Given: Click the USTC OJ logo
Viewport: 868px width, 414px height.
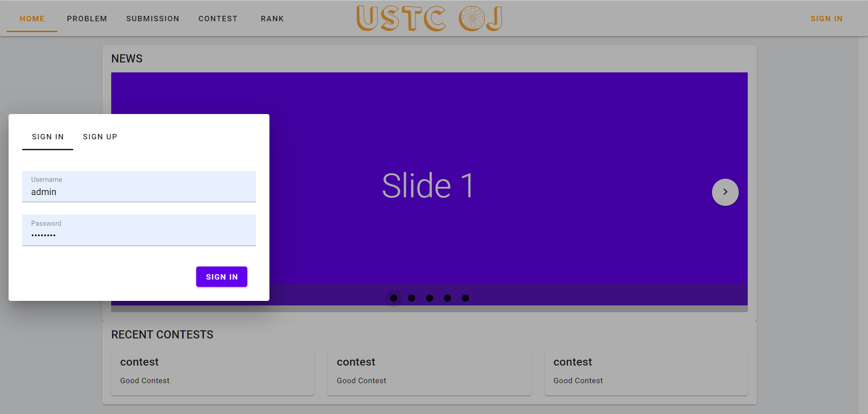Looking at the screenshot, I should (429, 18).
